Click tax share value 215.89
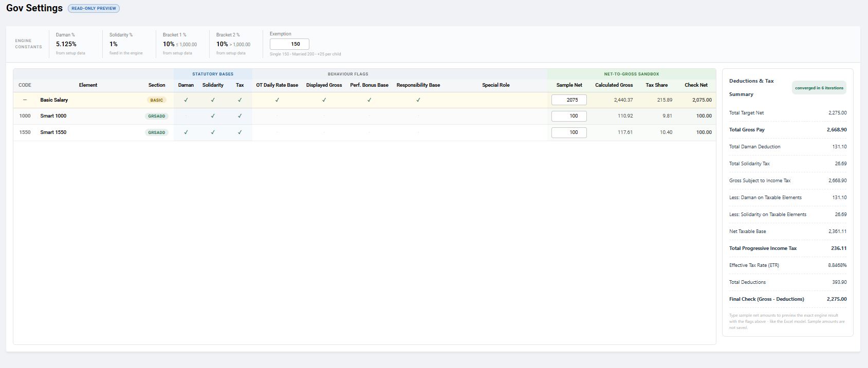This screenshot has height=368, width=868. click(664, 100)
